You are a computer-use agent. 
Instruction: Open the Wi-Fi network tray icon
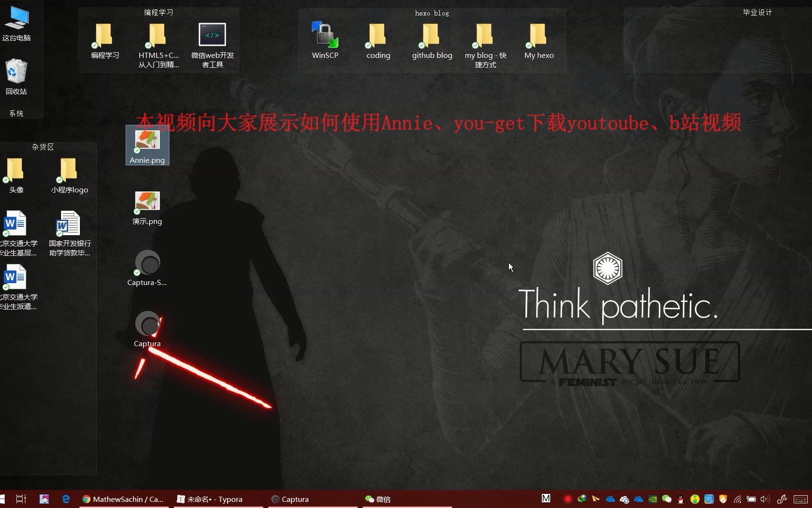tap(738, 499)
